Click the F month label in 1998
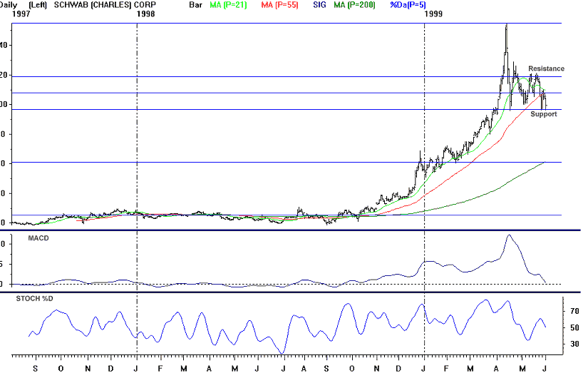The width and height of the screenshot is (588, 373). 160,369
